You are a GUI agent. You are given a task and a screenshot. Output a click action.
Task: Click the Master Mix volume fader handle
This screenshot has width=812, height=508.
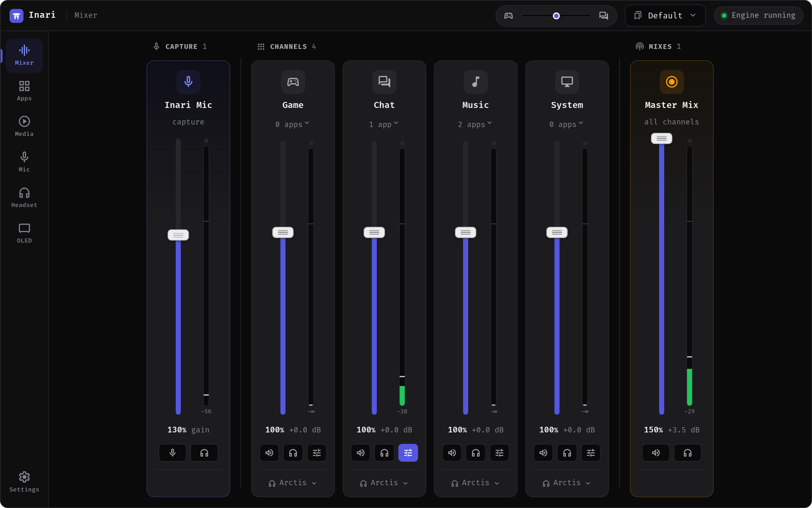click(x=661, y=138)
